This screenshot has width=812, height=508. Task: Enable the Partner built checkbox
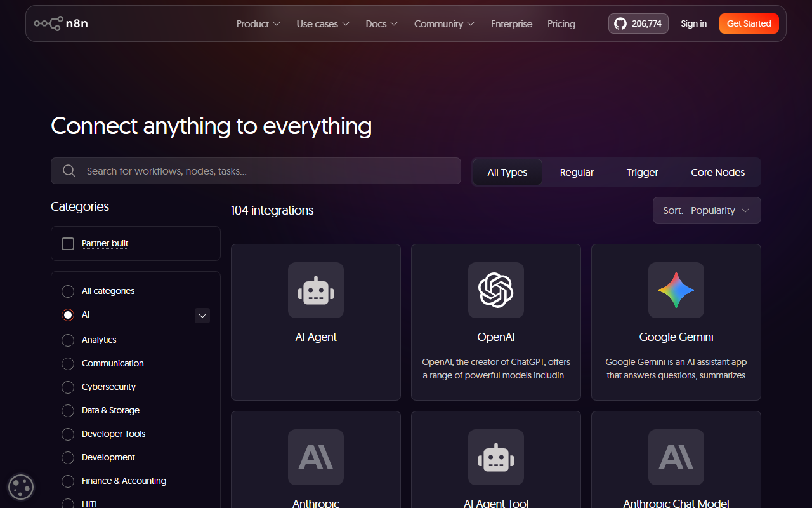click(68, 244)
